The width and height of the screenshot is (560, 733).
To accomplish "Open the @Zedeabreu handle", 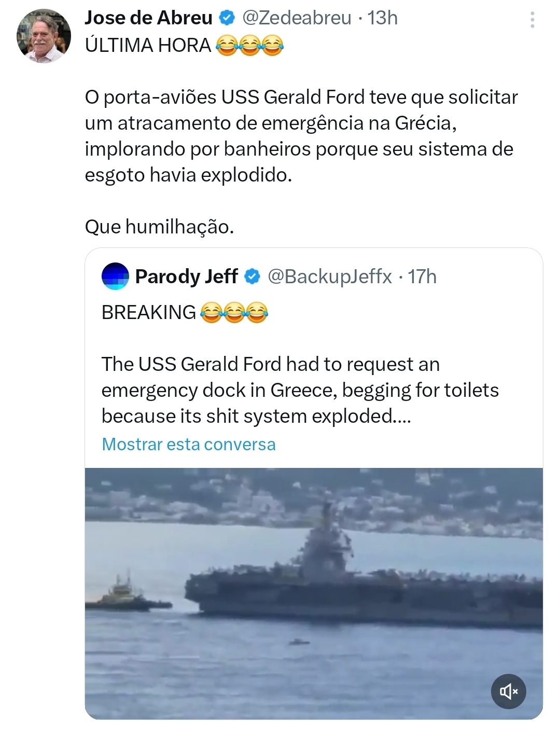I will 297,18.
